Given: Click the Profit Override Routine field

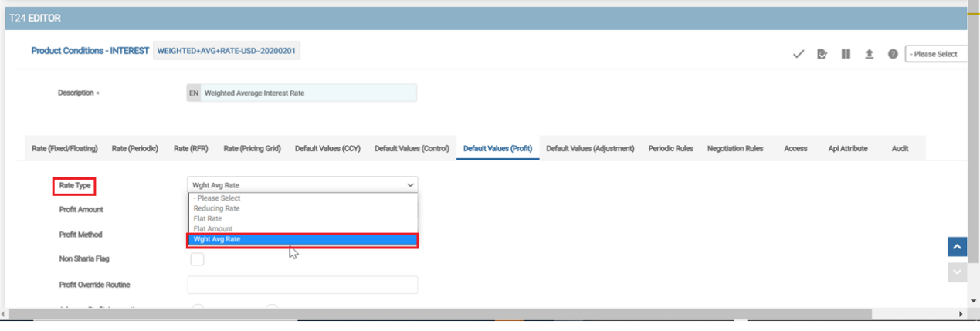Looking at the screenshot, I should (302, 285).
